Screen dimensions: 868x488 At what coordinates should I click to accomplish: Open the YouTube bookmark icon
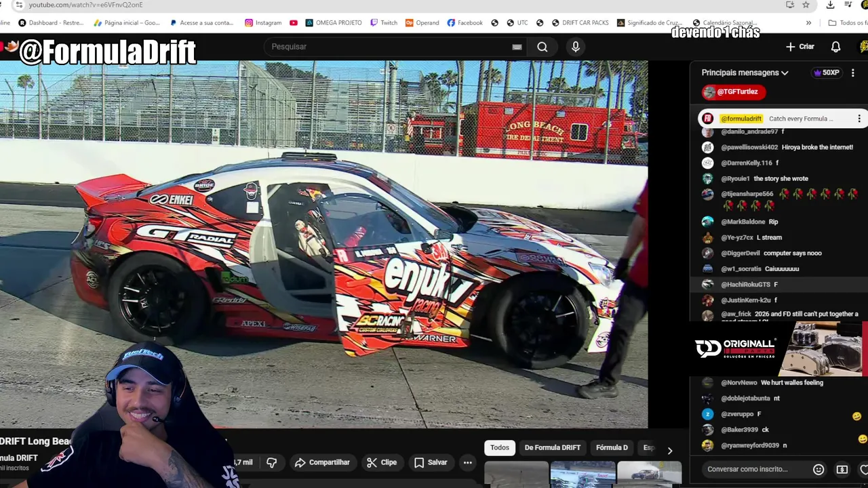(294, 22)
